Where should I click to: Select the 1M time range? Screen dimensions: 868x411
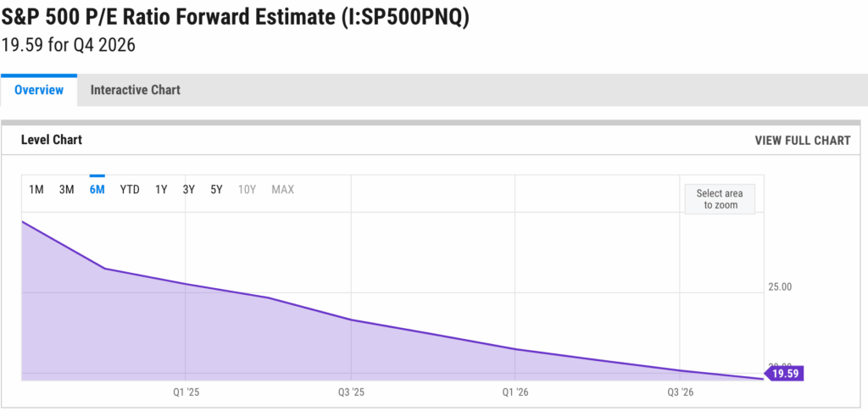tap(36, 190)
